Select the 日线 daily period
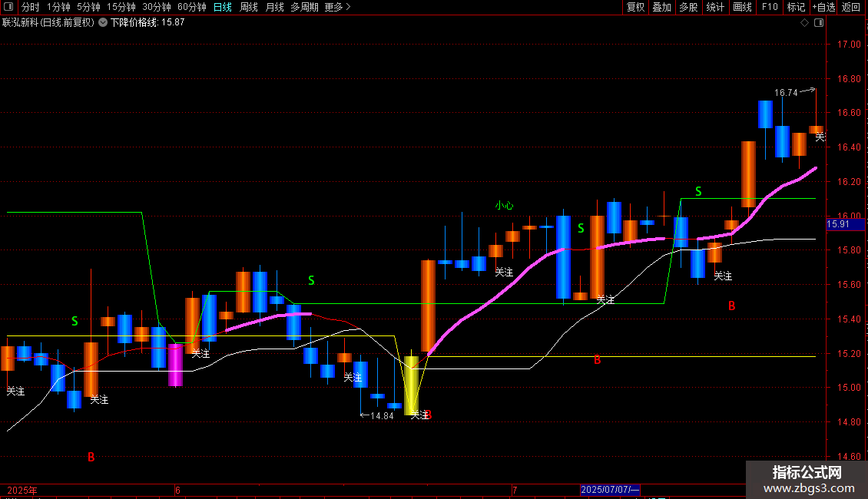Image resolution: width=868 pixels, height=499 pixels. point(223,7)
